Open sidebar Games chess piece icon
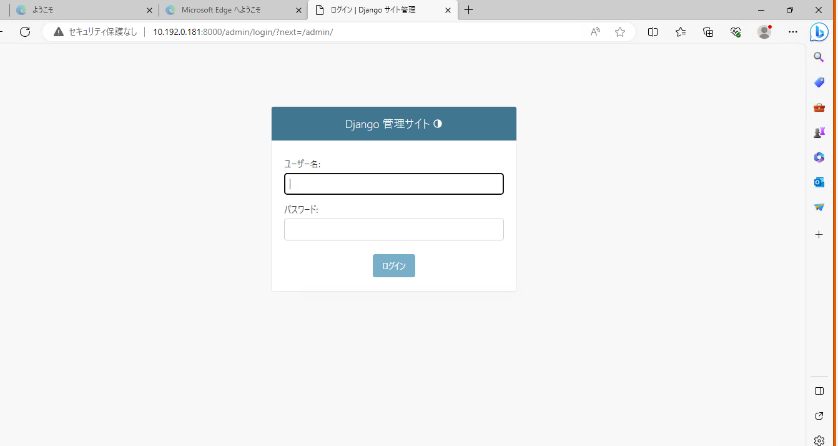 819,132
